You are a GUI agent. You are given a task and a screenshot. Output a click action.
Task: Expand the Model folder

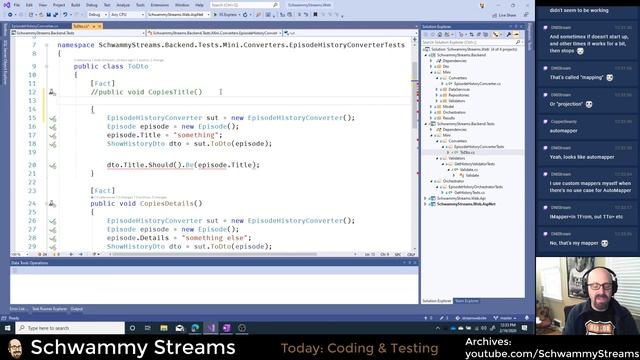[x=432, y=107]
